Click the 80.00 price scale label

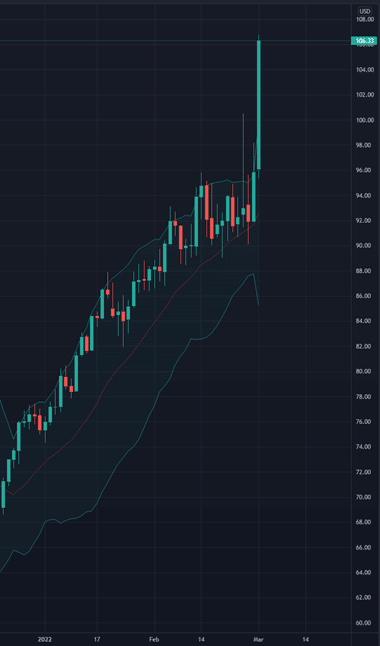pos(364,372)
